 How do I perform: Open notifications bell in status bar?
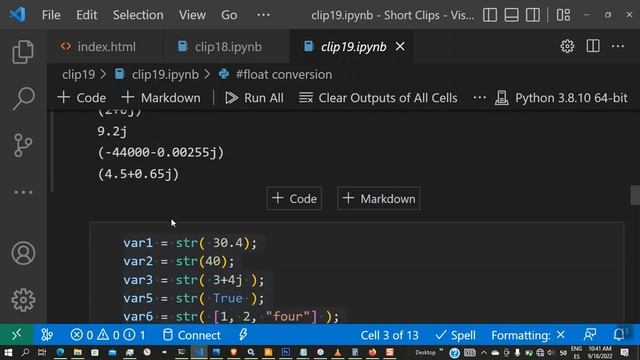pos(619,335)
